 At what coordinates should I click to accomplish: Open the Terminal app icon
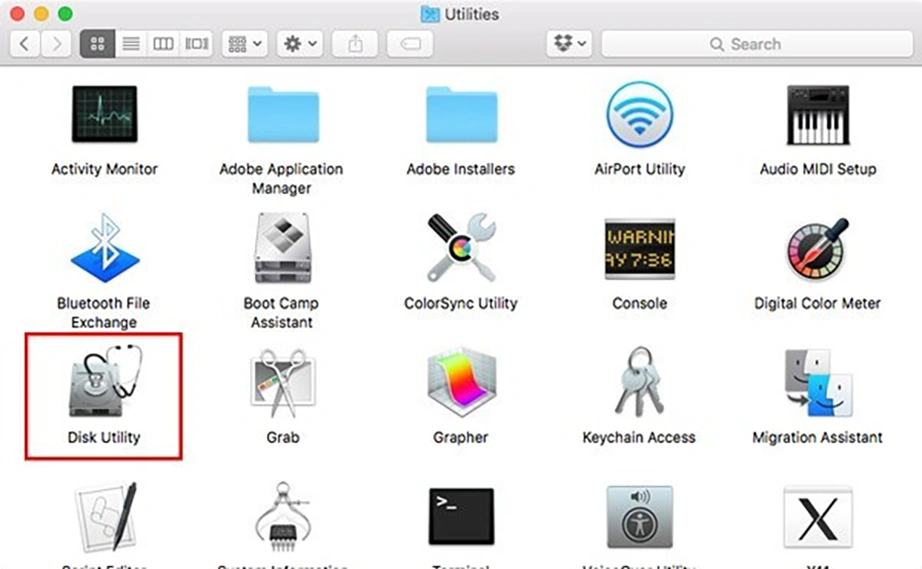(462, 517)
